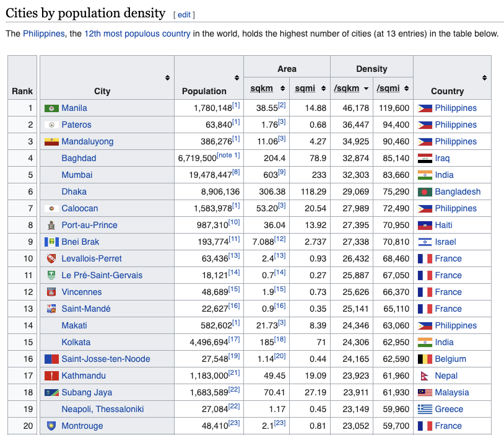Click the Cities by population density heading
Screen dimensions: 504x435
(85, 13)
